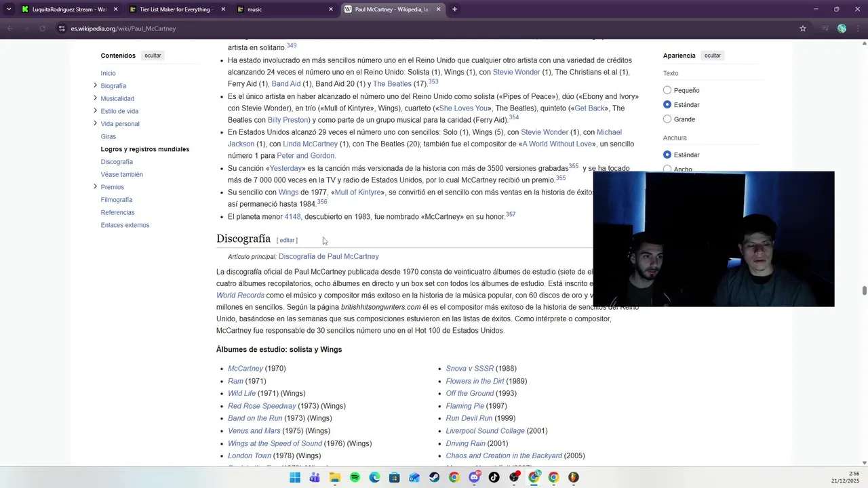Open Microsoft Teams from the taskbar
The height and width of the screenshot is (488, 868).
click(315, 477)
